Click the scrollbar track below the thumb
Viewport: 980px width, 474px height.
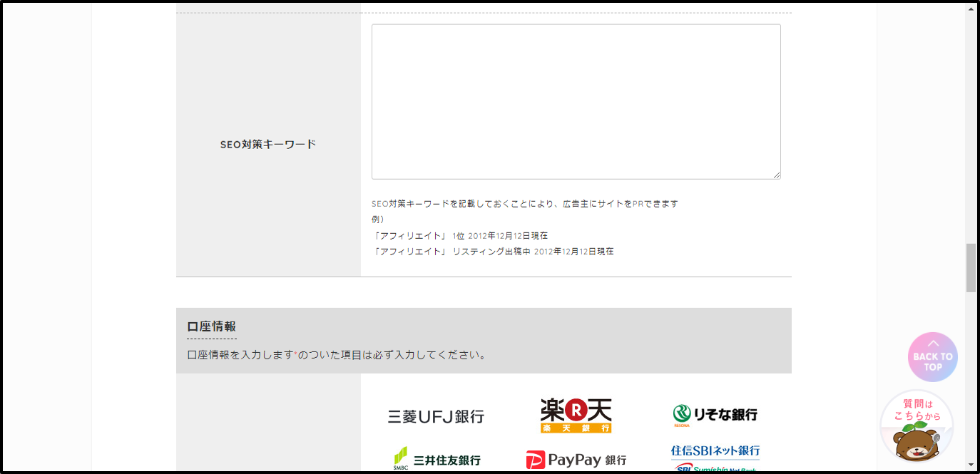[x=971, y=378]
